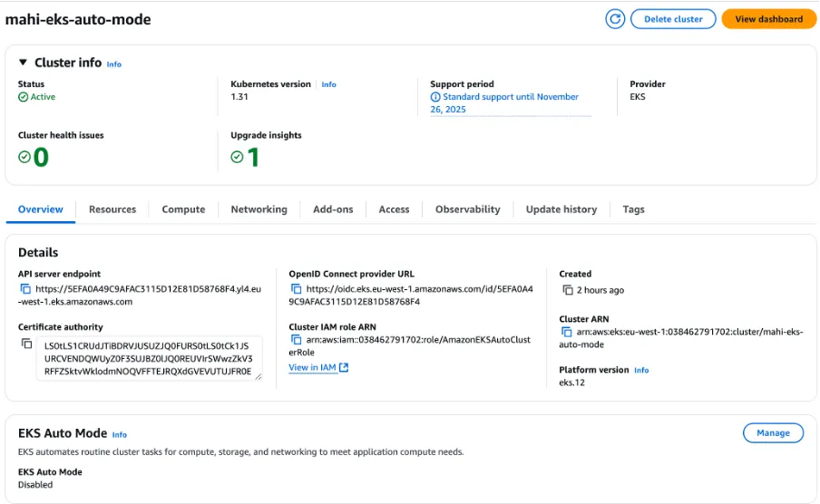
Task: Click the Cluster health issues check icon
Action: [x=24, y=157]
